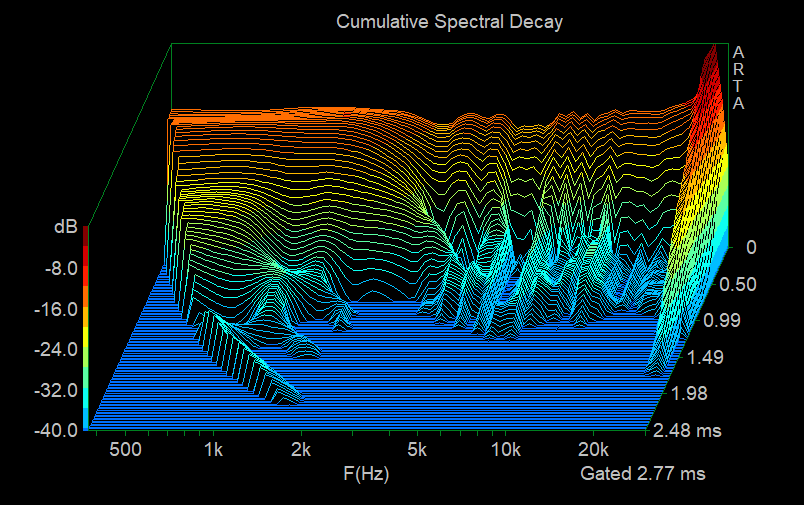Viewport: 804px width, 505px height.
Task: Click the 2k frequency tick label
Action: point(301,450)
